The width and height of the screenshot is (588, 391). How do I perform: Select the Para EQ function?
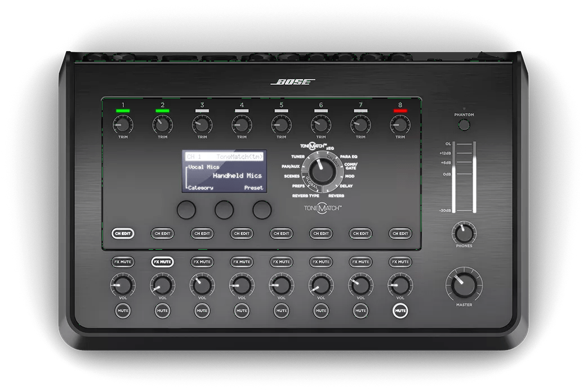click(x=348, y=156)
